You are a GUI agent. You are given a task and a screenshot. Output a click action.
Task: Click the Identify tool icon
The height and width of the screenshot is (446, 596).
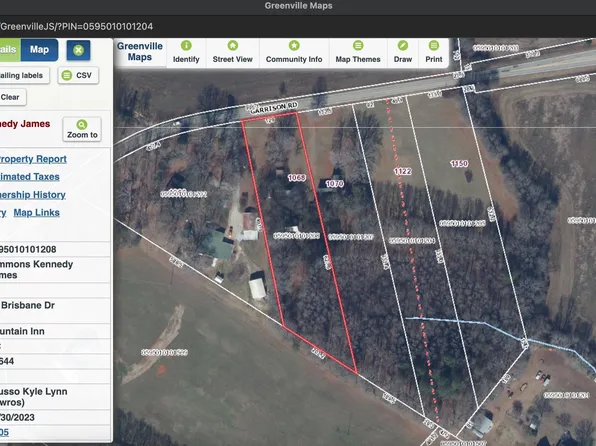pyautogui.click(x=186, y=46)
